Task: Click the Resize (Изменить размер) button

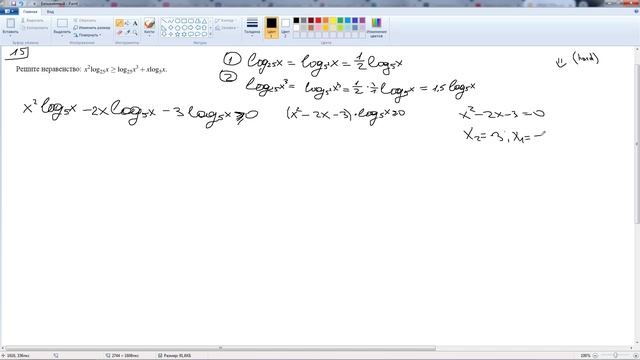Action: 91,28
